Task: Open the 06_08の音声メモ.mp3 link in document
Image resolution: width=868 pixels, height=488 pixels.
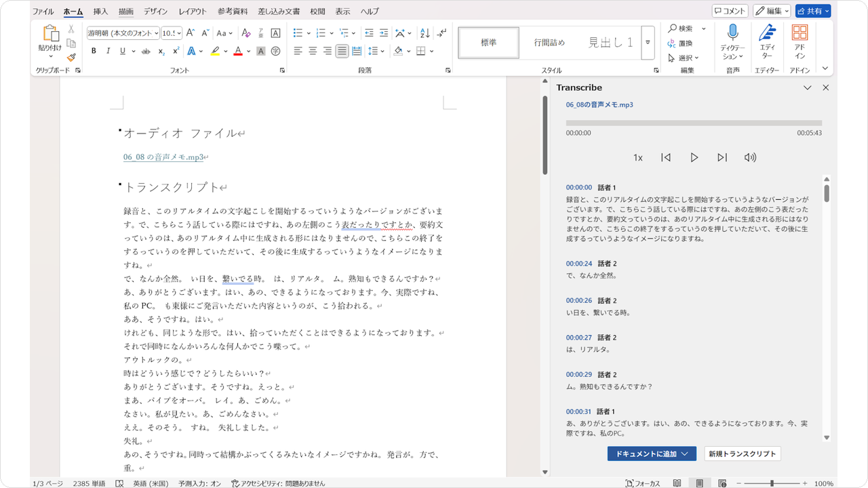Action: tap(163, 157)
